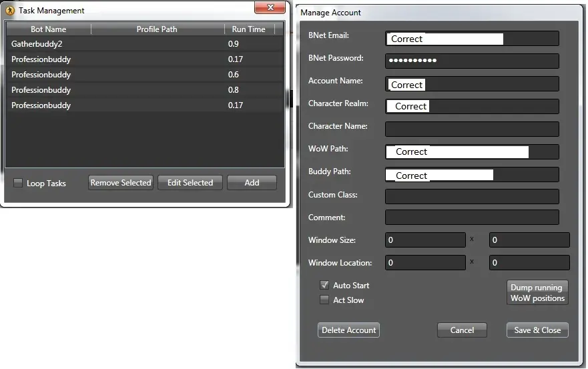This screenshot has width=588, height=369.
Task: Click the BNet Password field
Action: coord(472,61)
